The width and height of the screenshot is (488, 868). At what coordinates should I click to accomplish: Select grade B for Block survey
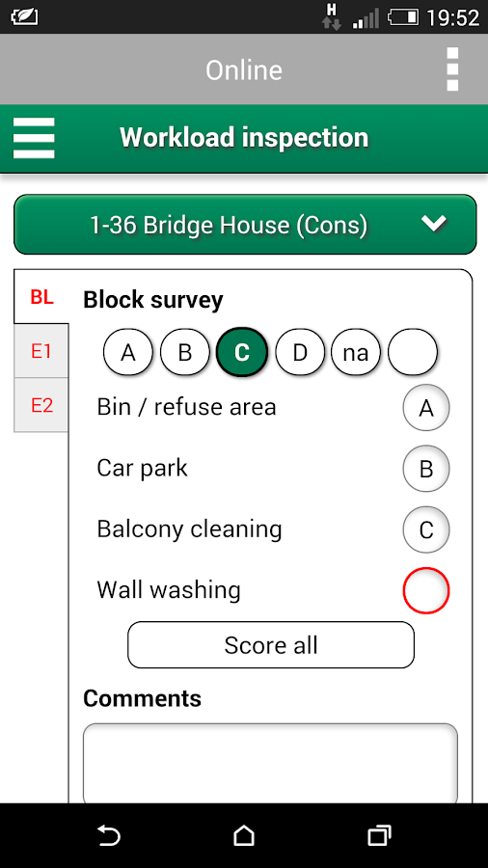185,352
